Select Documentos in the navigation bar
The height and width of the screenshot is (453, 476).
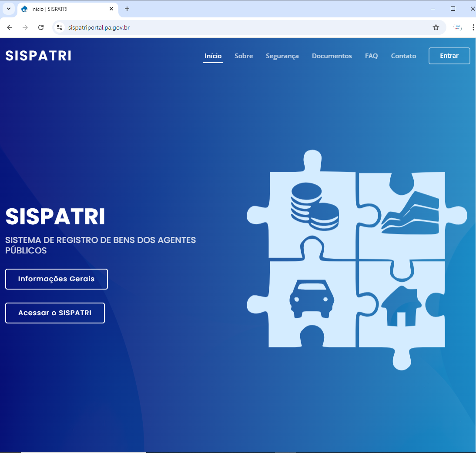click(332, 56)
